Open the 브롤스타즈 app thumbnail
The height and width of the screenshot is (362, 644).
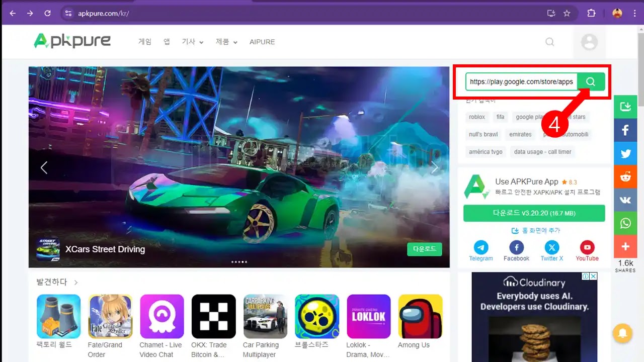pos(317,316)
